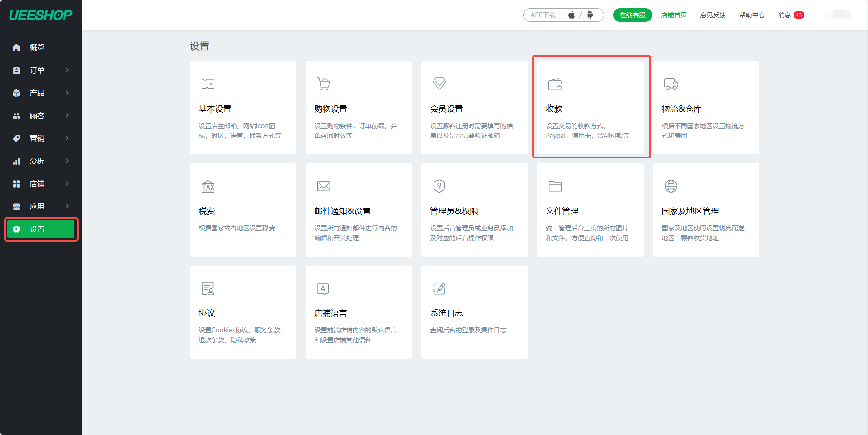
Task: Click the 物流&仓库 truck icon
Action: (x=671, y=84)
